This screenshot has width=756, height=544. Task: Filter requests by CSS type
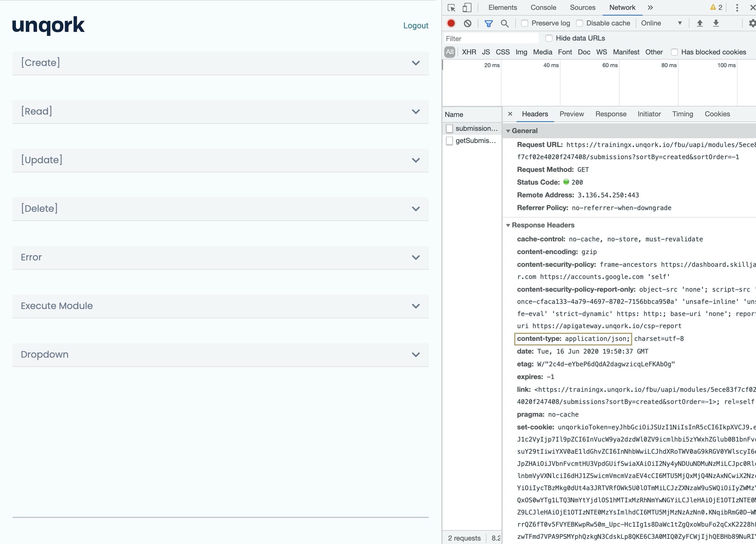(502, 52)
